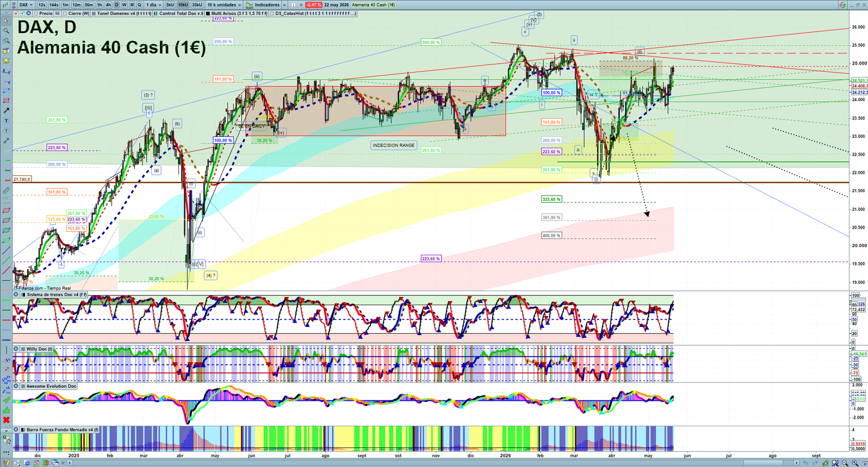Set history to 5kU units

[x=170, y=5]
